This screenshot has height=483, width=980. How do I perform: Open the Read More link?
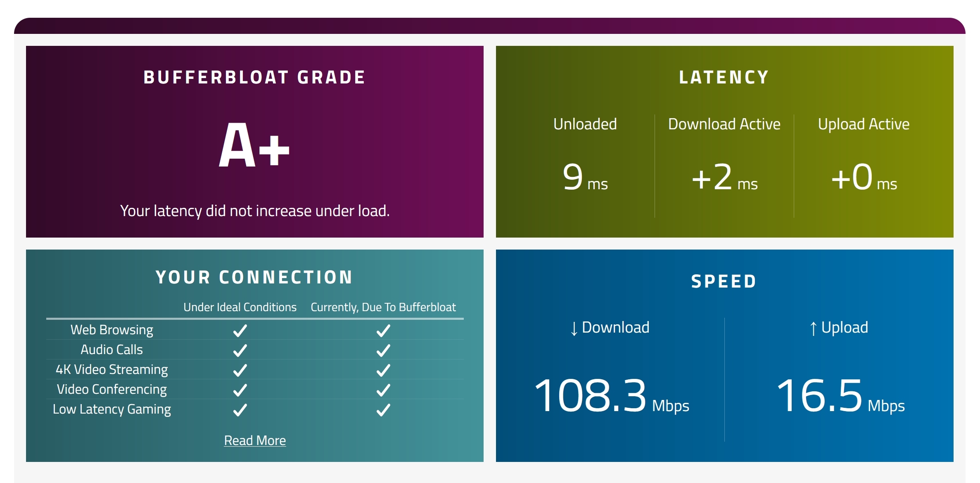[255, 440]
